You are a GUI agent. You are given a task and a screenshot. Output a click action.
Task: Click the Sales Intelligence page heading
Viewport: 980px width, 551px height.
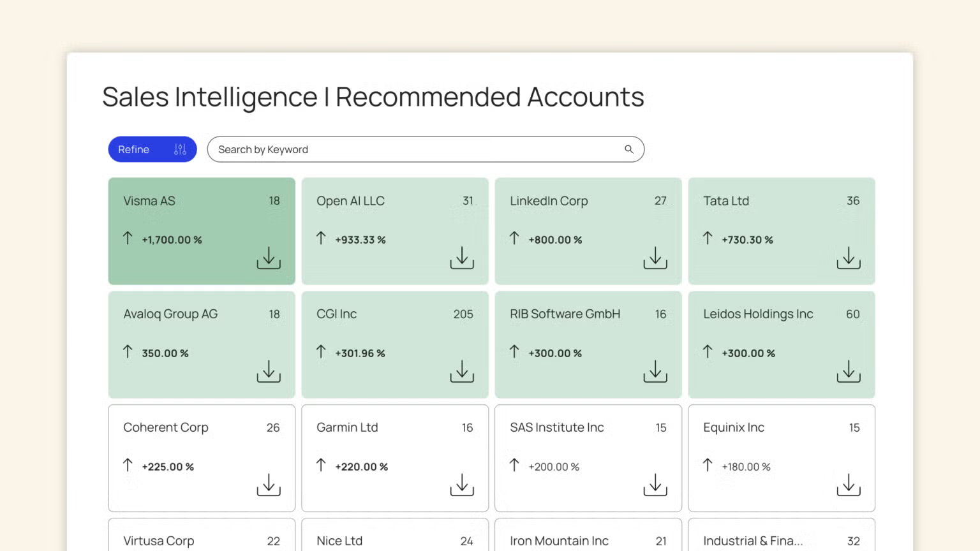click(373, 97)
